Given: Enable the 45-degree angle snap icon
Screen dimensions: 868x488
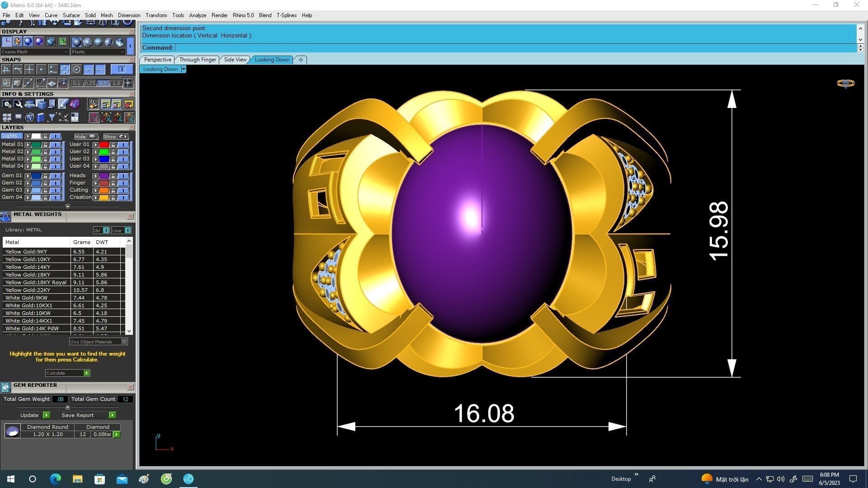Looking at the screenshot, I should pos(41,83).
